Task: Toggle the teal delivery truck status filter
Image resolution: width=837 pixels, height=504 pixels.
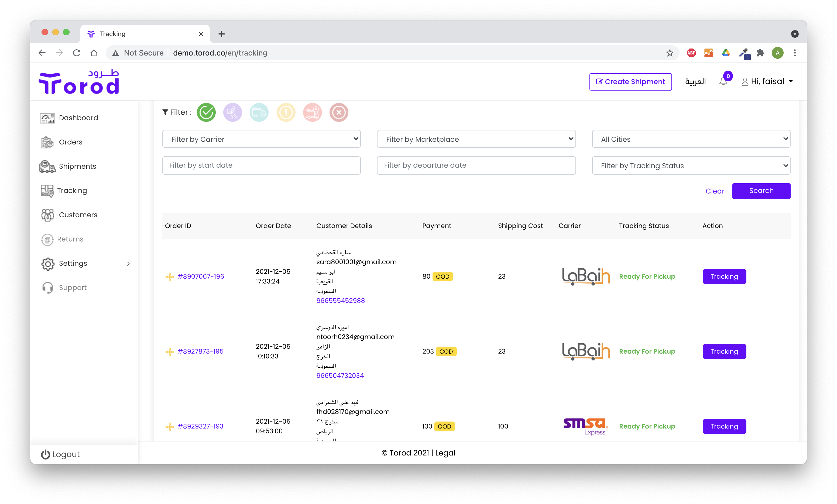Action: click(259, 112)
